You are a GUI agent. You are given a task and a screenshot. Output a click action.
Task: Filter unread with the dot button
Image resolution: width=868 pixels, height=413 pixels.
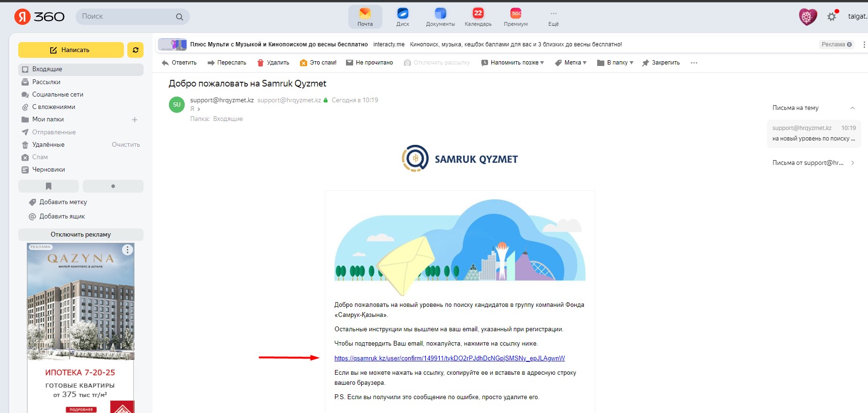click(113, 186)
